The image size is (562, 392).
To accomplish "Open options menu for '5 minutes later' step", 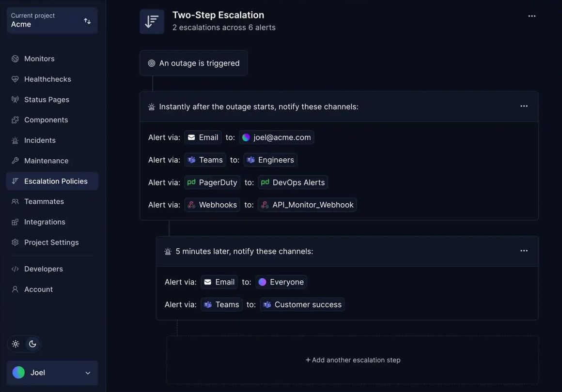I will [x=524, y=251].
